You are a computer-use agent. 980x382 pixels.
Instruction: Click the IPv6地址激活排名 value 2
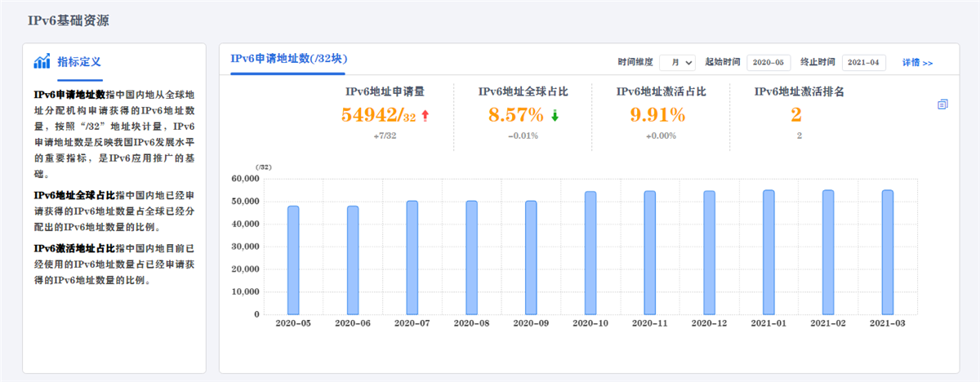pyautogui.click(x=795, y=115)
